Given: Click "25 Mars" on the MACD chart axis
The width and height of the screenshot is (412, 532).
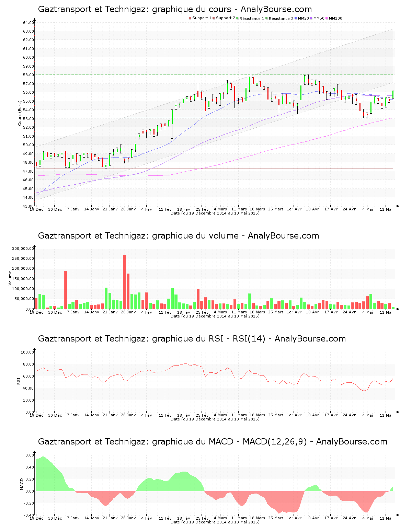Looking at the screenshot, I should [276, 518].
